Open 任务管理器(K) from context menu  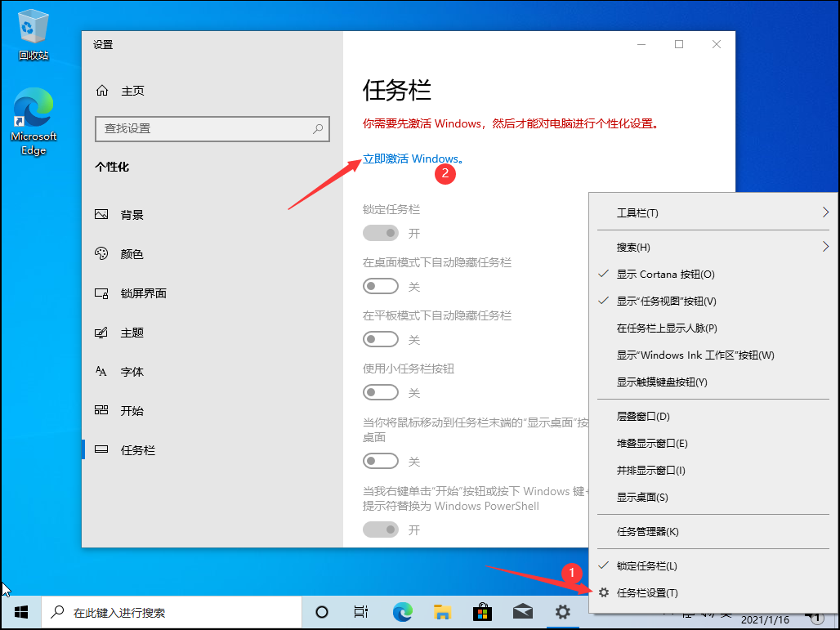pos(713,531)
